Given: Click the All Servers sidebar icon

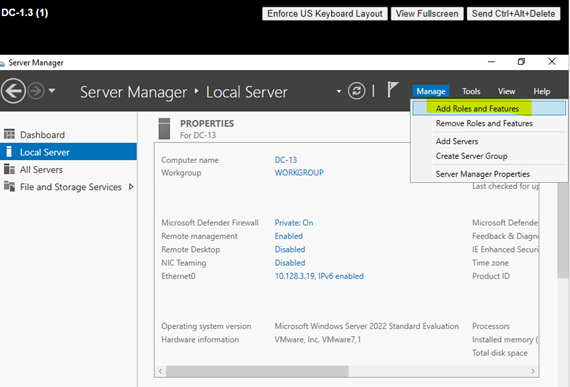Looking at the screenshot, I should coord(9,169).
